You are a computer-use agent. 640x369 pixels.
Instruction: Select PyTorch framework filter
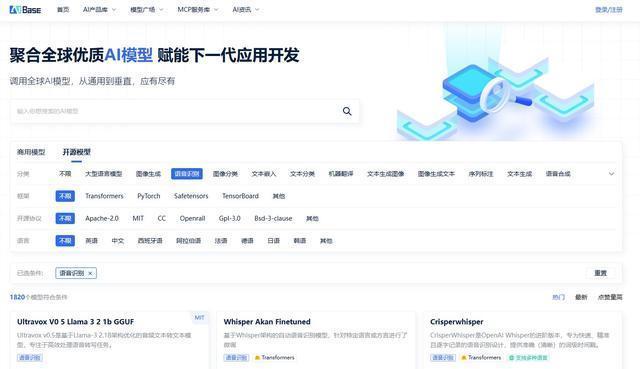[149, 196]
